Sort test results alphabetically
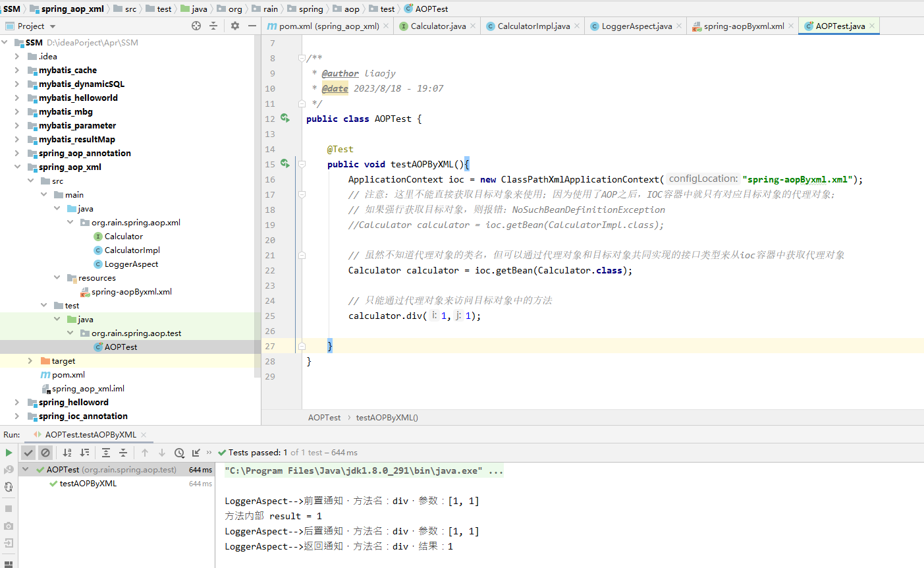924x568 pixels. pos(67,453)
